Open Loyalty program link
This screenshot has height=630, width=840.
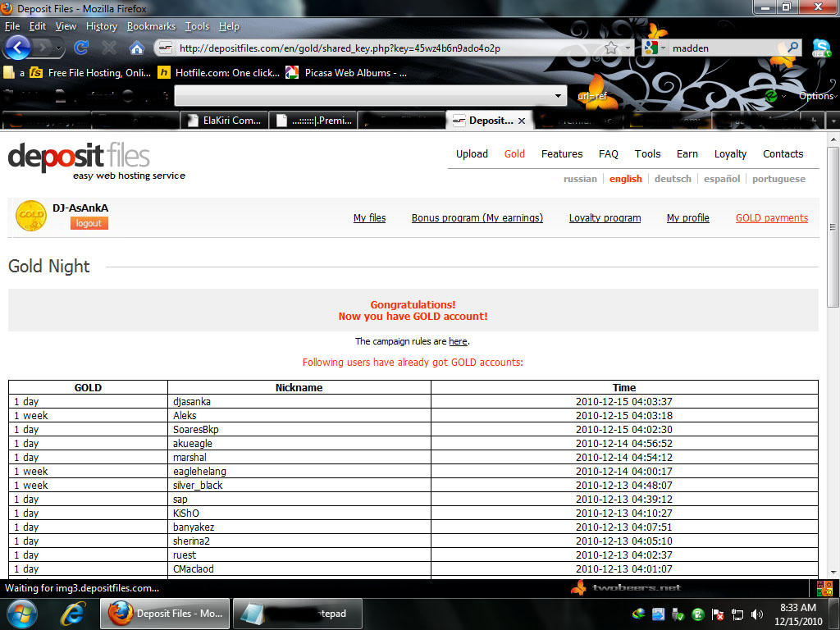(605, 218)
